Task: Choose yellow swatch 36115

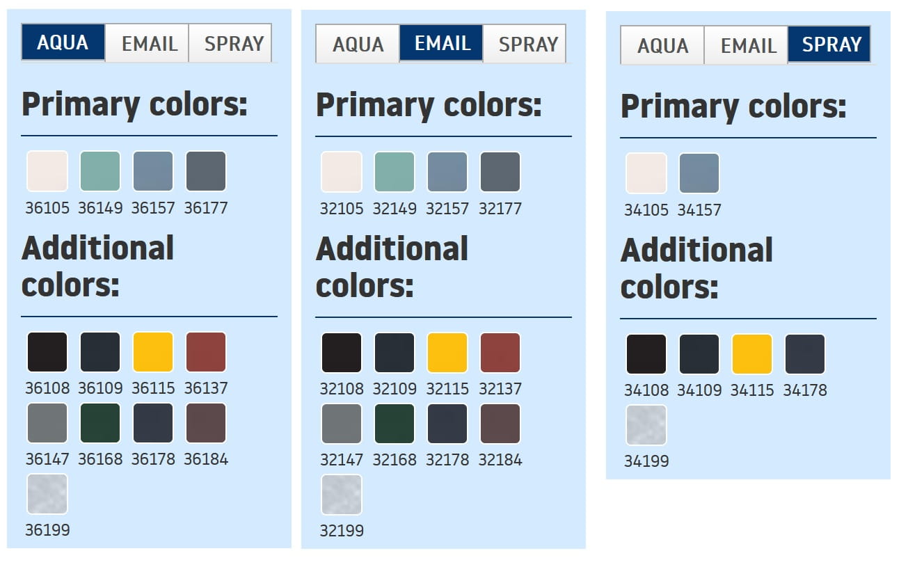Action: [153, 352]
